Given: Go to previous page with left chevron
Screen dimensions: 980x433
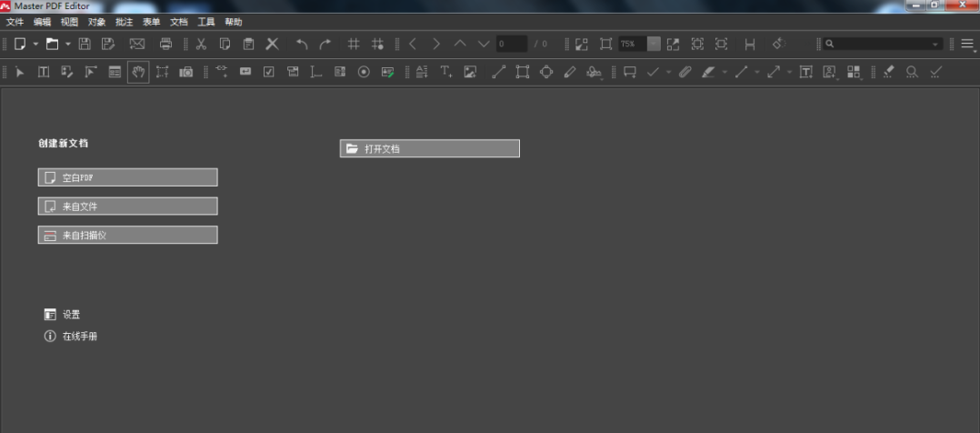Looking at the screenshot, I should click(x=413, y=44).
